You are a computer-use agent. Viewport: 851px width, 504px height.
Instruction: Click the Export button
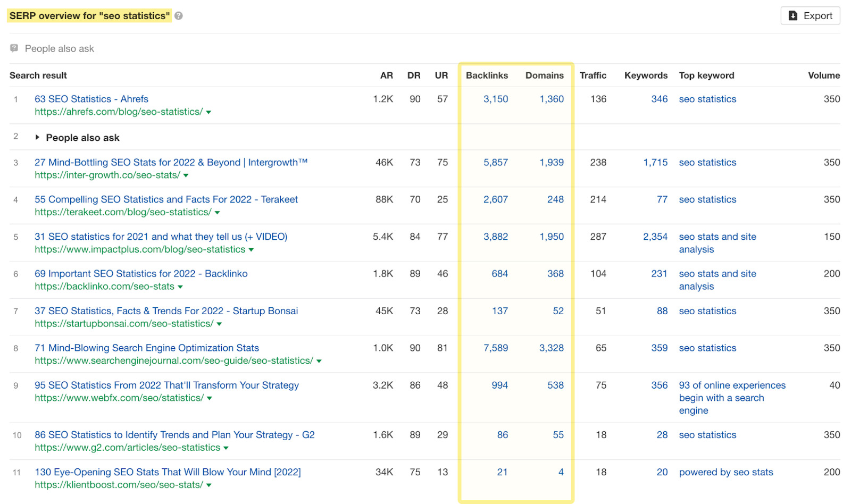click(810, 16)
